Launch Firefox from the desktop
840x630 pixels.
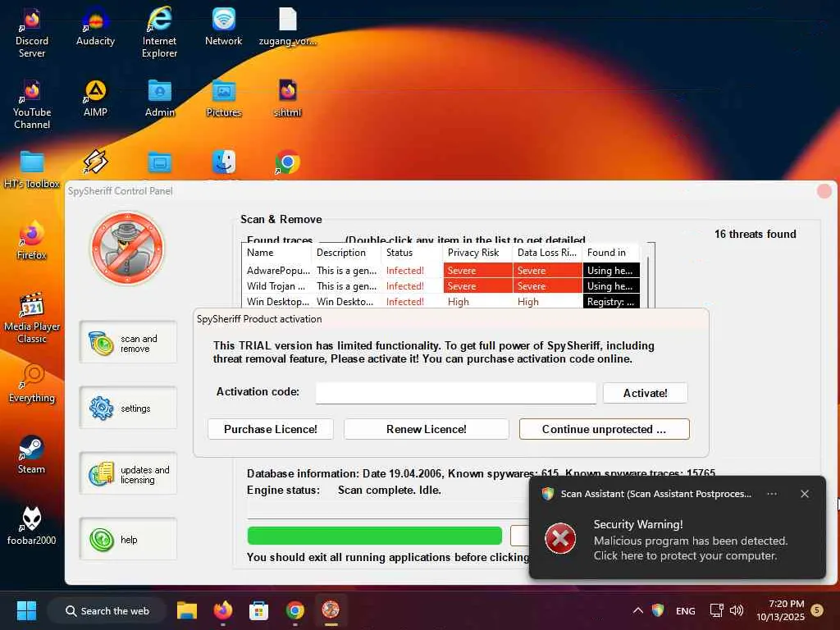[x=32, y=240]
